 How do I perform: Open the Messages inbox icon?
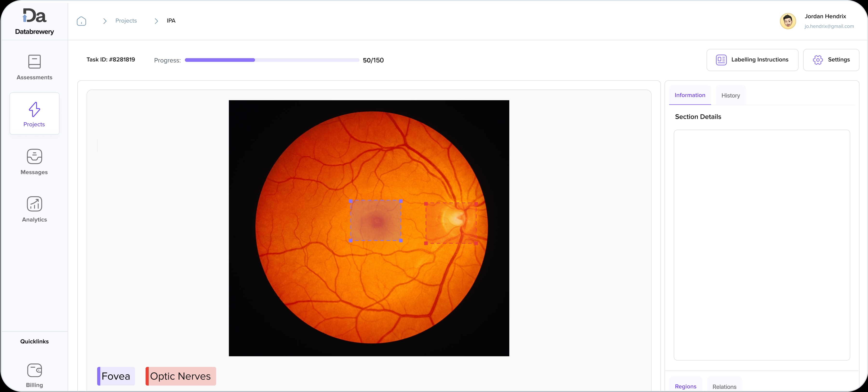tap(34, 156)
